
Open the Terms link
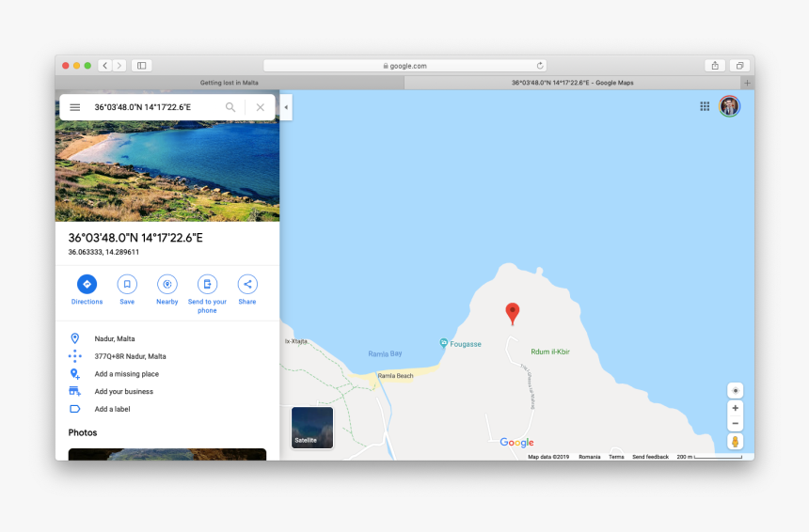tap(616, 457)
